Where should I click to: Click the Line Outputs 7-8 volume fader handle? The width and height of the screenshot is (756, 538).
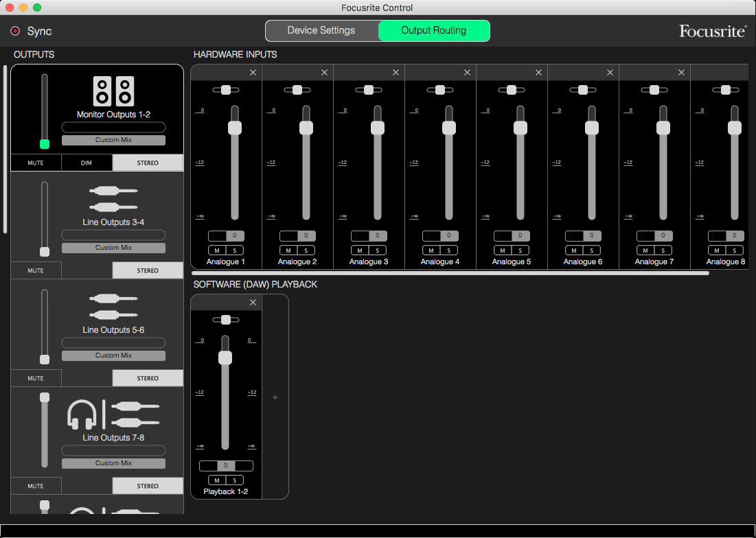(x=45, y=397)
